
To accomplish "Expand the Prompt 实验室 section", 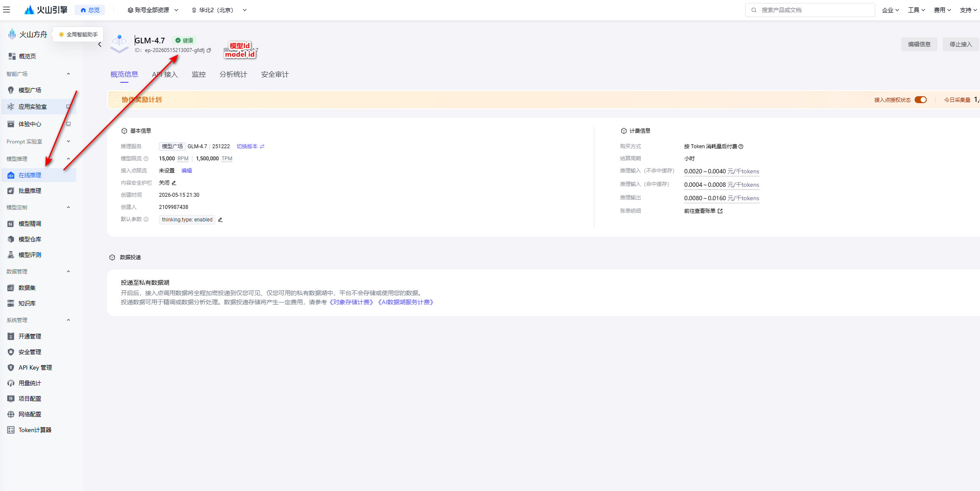I will pyautogui.click(x=68, y=141).
